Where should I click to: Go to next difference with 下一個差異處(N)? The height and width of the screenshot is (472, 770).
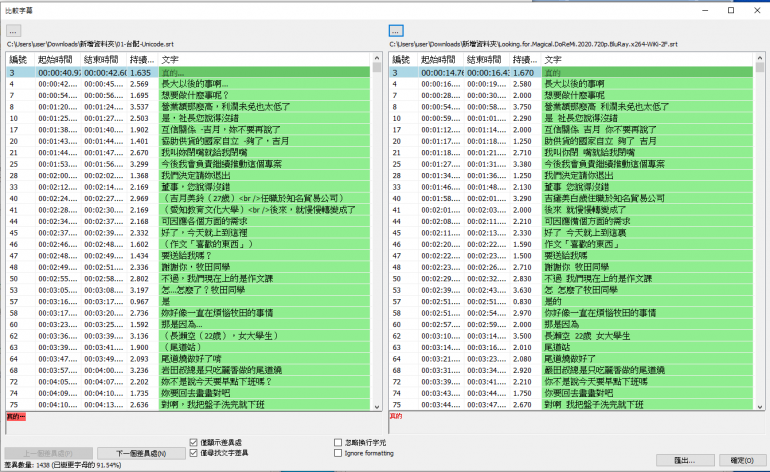click(x=141, y=453)
